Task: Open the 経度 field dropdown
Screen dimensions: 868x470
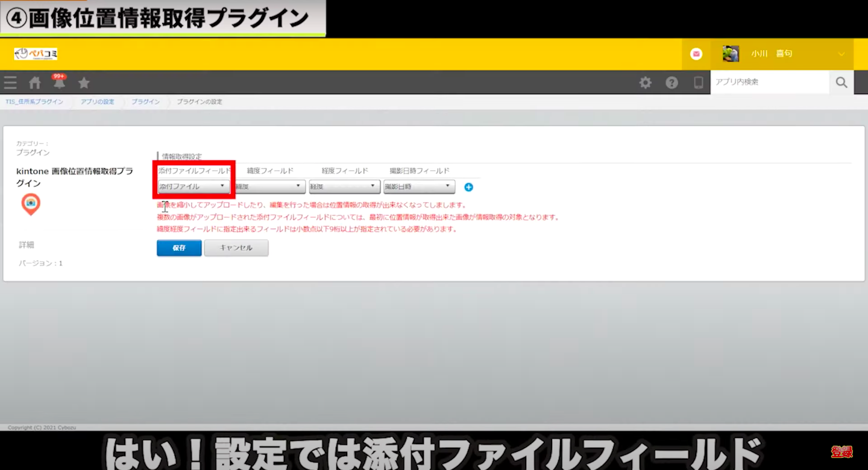Action: coord(344,187)
